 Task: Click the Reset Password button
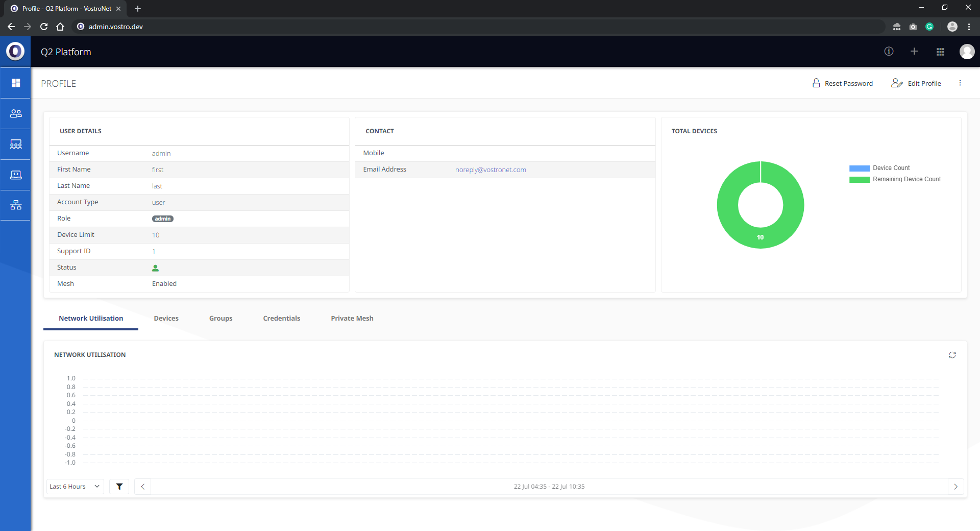pos(843,83)
